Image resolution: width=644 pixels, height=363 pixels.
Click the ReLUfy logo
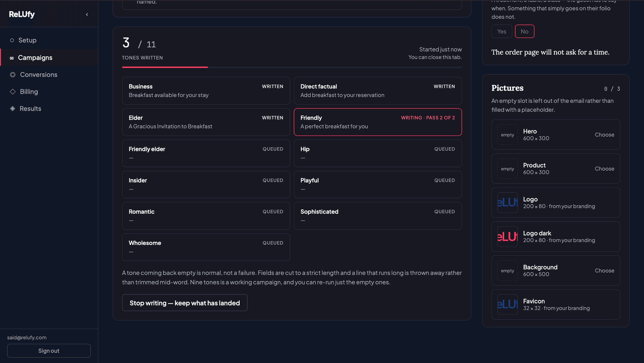tap(22, 15)
